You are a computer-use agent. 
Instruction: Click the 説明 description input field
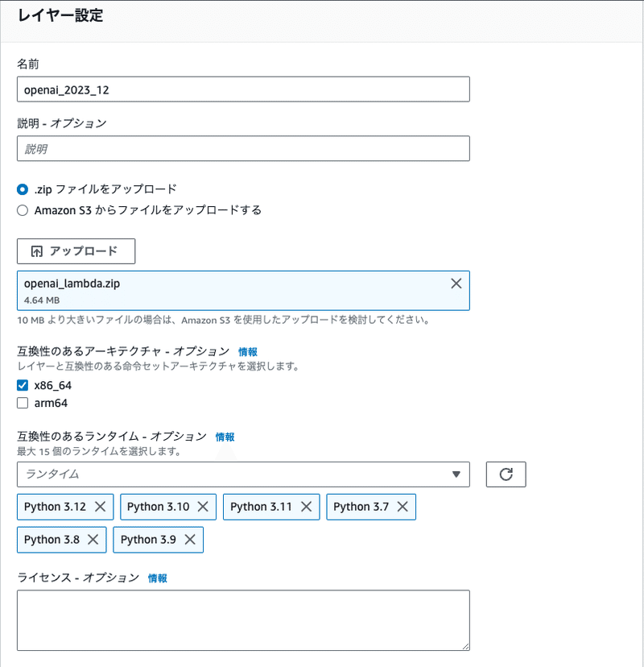pyautogui.click(x=243, y=148)
